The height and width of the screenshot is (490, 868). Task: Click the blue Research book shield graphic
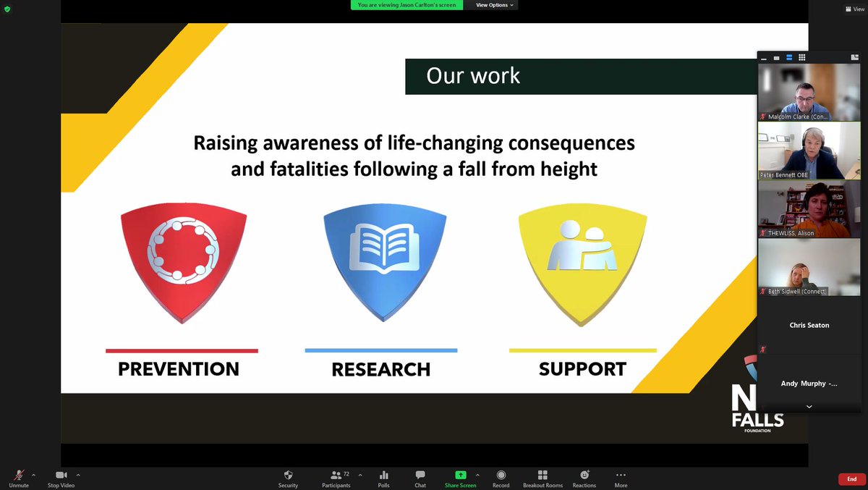[x=385, y=263]
